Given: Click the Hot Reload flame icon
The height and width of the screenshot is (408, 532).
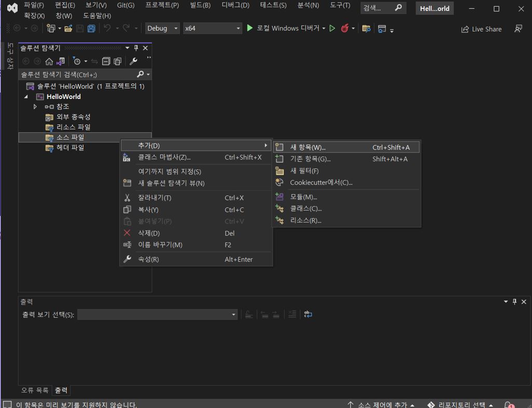Looking at the screenshot, I should click(x=345, y=28).
